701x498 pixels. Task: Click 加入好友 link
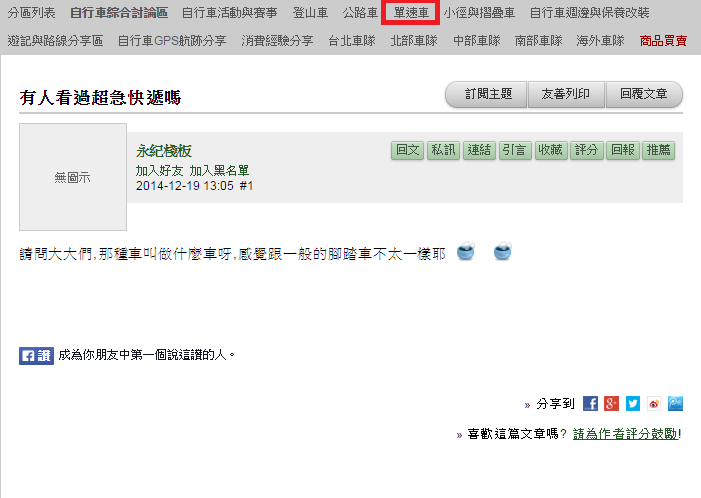160,171
